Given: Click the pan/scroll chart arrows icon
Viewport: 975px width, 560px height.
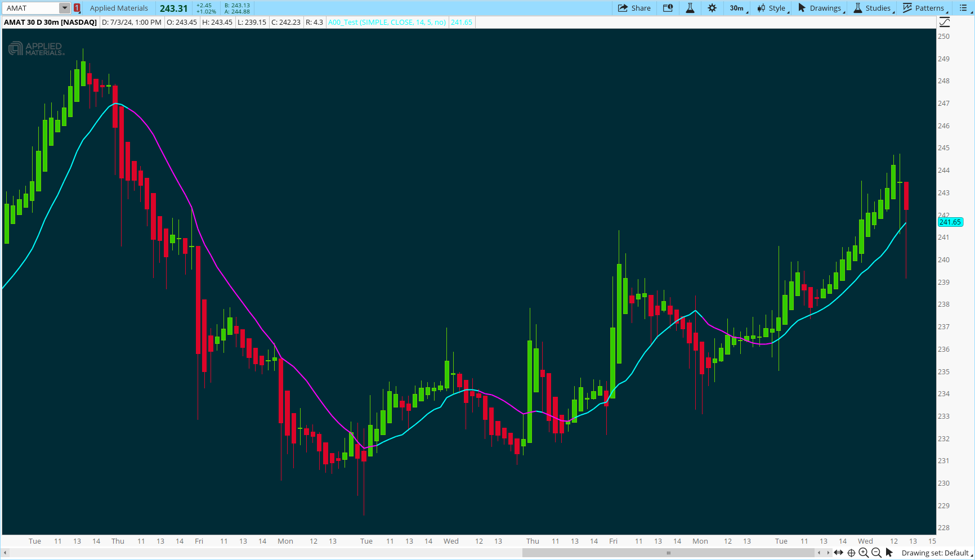Looking at the screenshot, I should pyautogui.click(x=839, y=553).
